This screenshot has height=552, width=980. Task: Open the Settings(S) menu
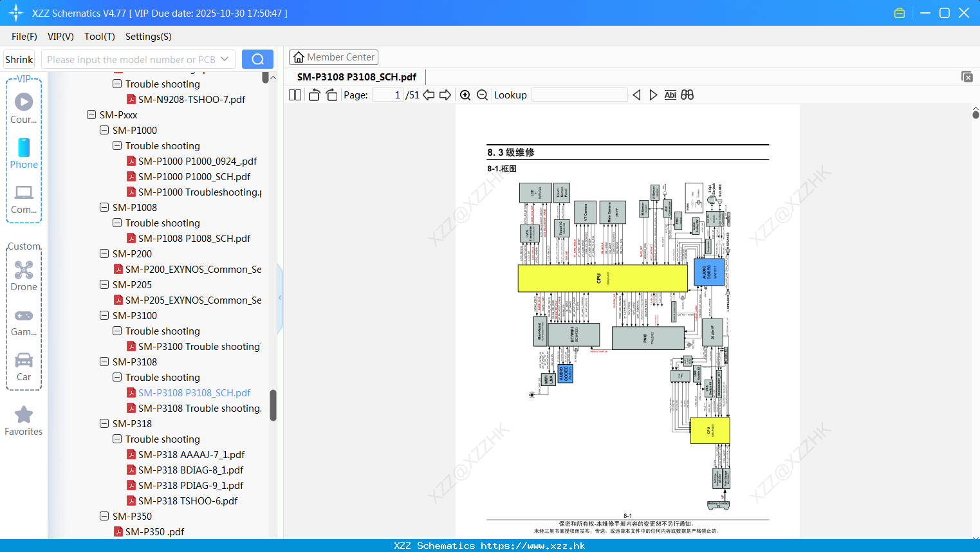tap(149, 36)
